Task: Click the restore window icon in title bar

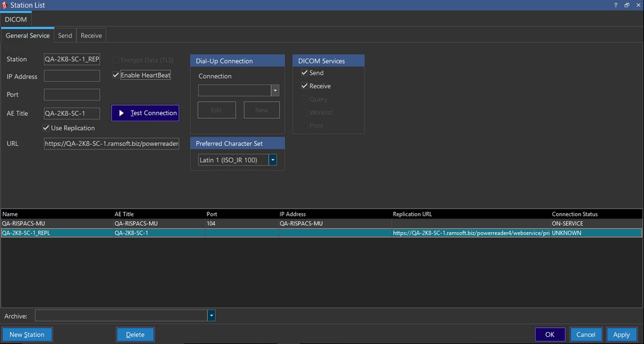Action: (x=626, y=5)
